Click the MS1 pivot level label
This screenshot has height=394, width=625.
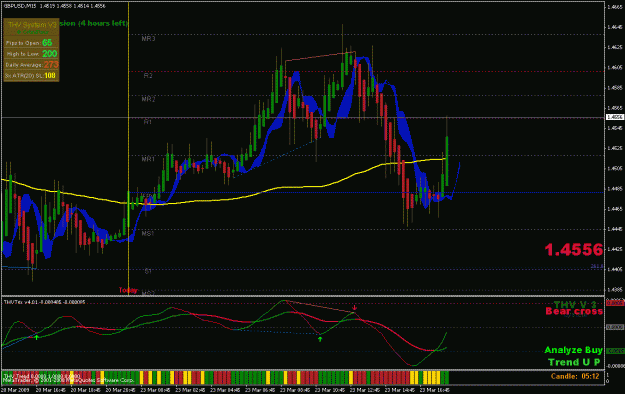coord(147,233)
